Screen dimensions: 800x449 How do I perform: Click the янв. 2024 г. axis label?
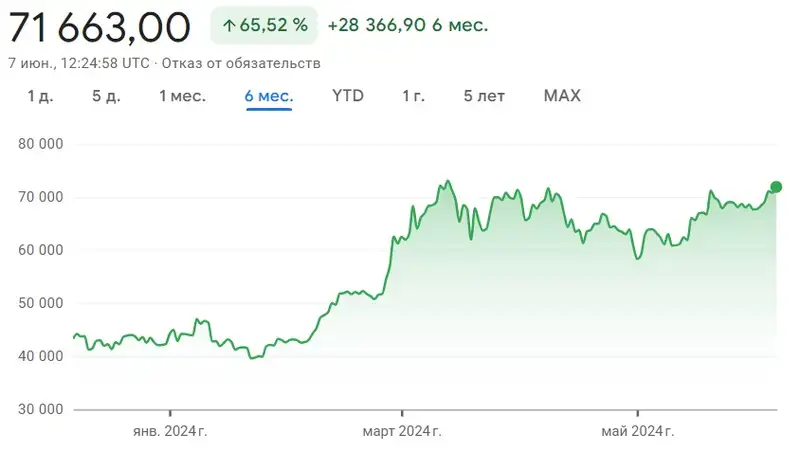tap(170, 432)
